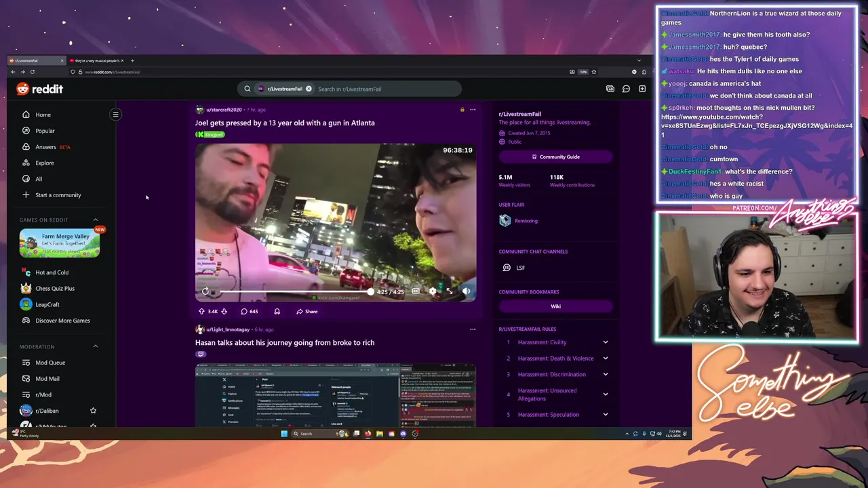Favorite r/Daliban with the star
This screenshot has height=488, width=868.
[93, 411]
